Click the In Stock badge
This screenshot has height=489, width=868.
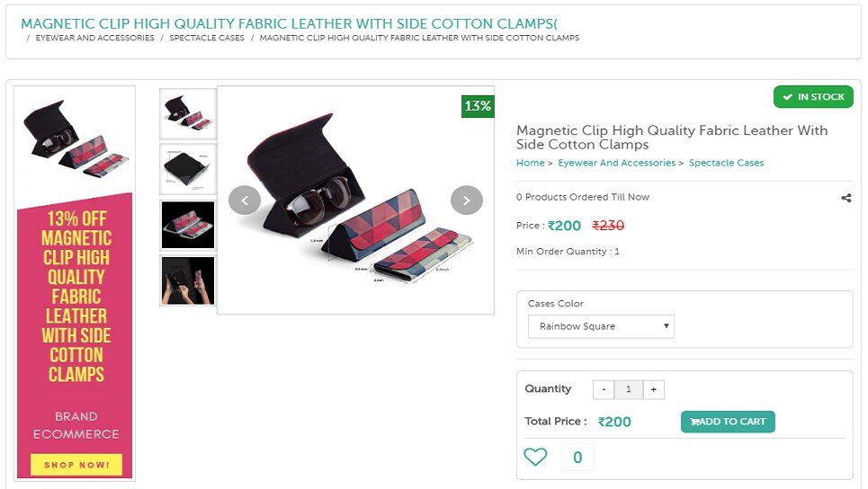click(x=813, y=97)
